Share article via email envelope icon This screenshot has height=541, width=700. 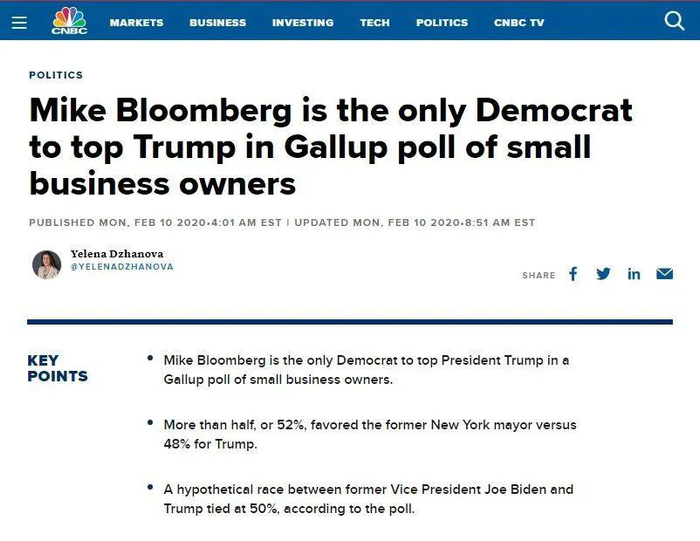coord(664,274)
